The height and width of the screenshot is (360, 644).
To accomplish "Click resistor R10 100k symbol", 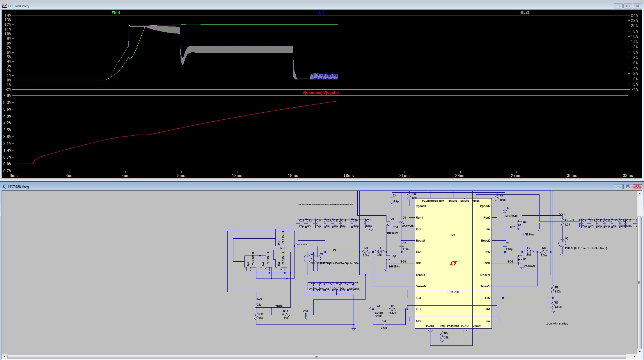I will [x=409, y=195].
